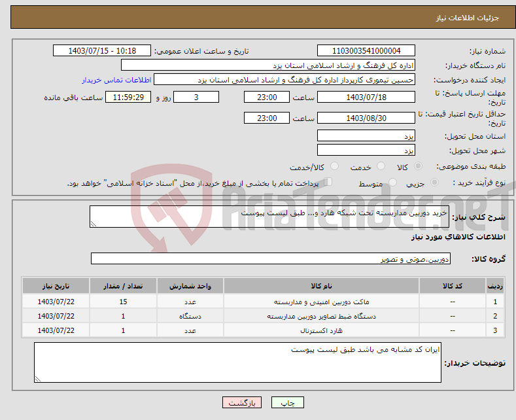Click the item دستگاه ضبط تصاویر دوربین مداربسته
Screen dimensions: 516x420
click(321, 317)
